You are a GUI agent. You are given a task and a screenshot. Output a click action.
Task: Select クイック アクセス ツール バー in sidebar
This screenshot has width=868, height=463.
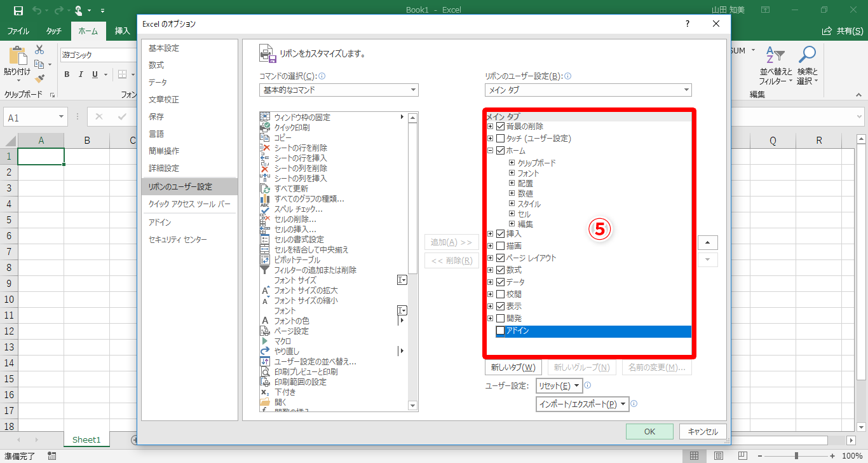tap(189, 204)
